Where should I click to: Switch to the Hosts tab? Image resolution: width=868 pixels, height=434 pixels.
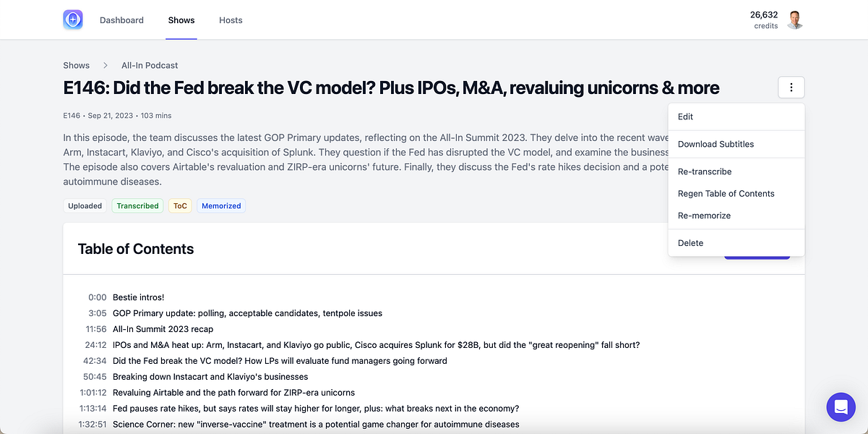(x=231, y=20)
